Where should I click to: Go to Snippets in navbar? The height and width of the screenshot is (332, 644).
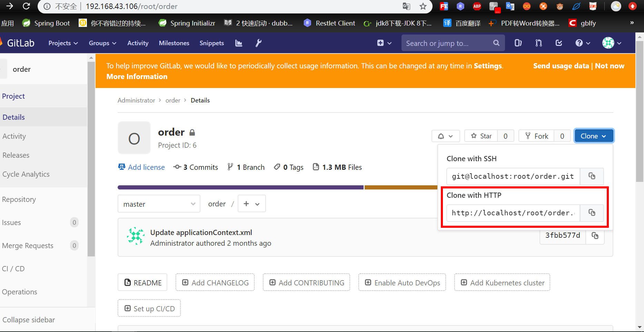[x=212, y=43]
